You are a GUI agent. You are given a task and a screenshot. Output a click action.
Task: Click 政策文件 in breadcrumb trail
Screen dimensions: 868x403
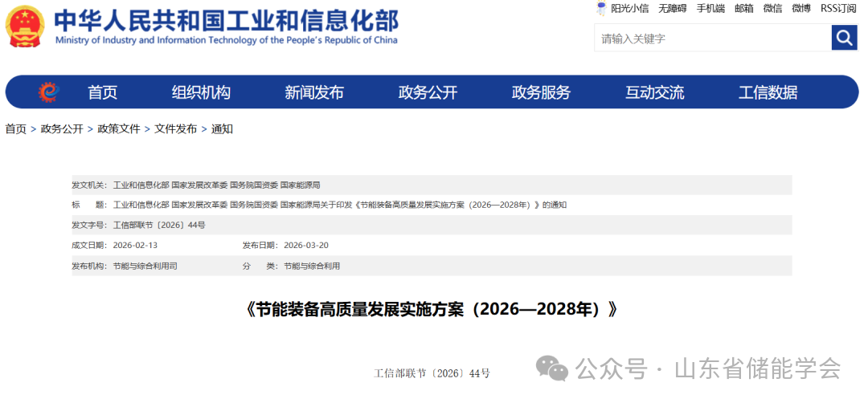119,128
